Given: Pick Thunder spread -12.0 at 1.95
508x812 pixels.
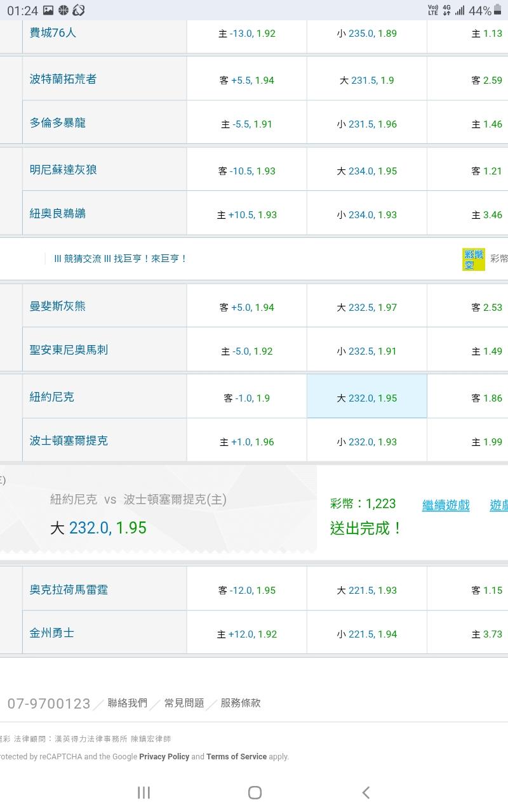Looking at the screenshot, I should pos(246,590).
